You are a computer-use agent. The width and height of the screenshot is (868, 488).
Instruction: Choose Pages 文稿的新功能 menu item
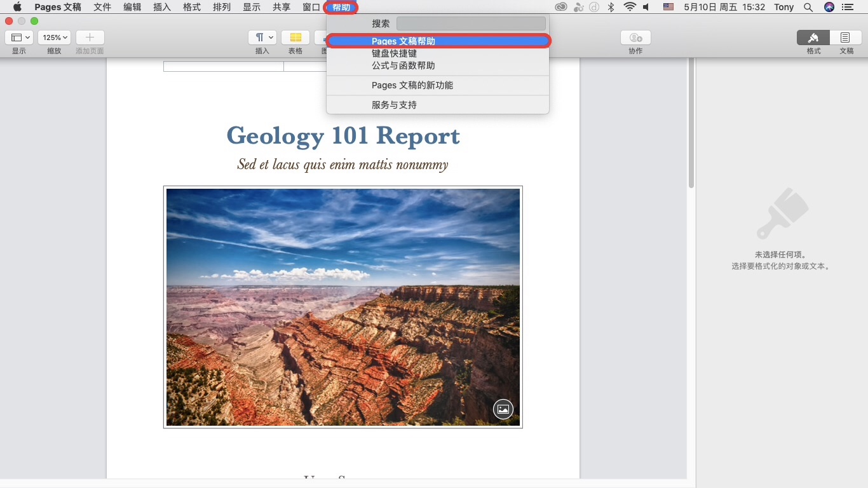click(x=412, y=85)
